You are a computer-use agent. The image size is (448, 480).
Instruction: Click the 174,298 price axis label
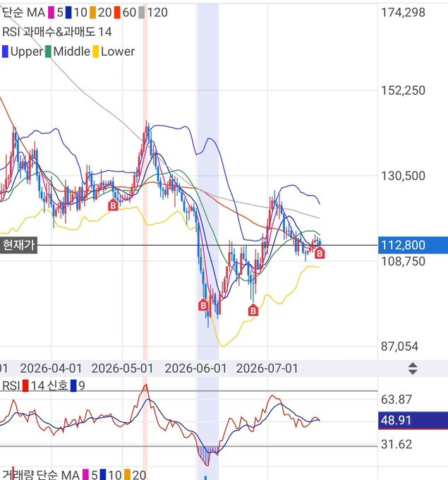click(x=403, y=13)
